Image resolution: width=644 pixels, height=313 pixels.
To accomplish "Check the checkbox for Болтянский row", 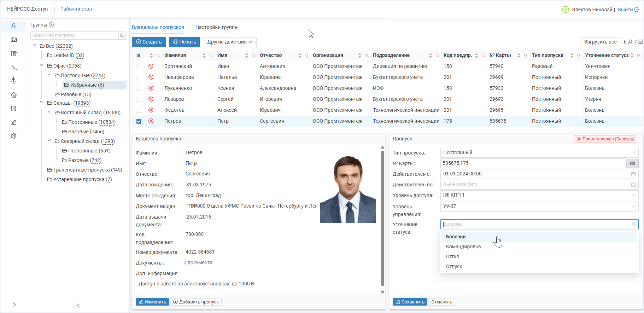I will click(139, 66).
